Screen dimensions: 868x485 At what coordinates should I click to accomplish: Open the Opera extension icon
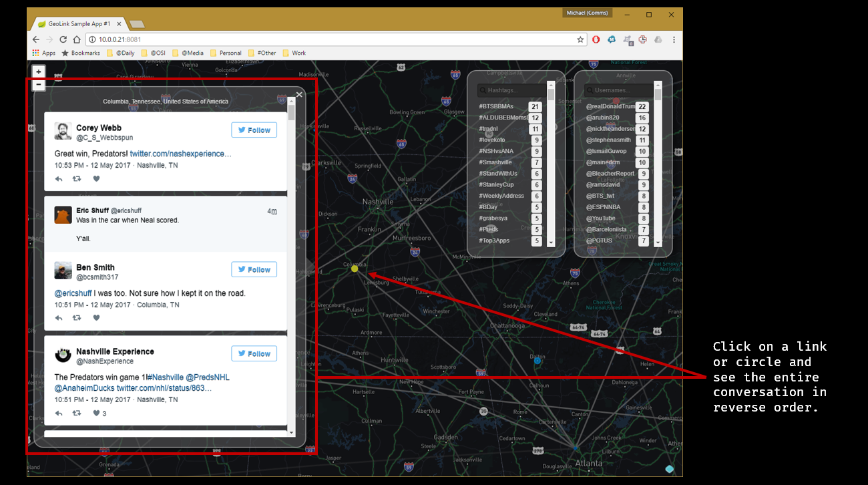click(596, 39)
